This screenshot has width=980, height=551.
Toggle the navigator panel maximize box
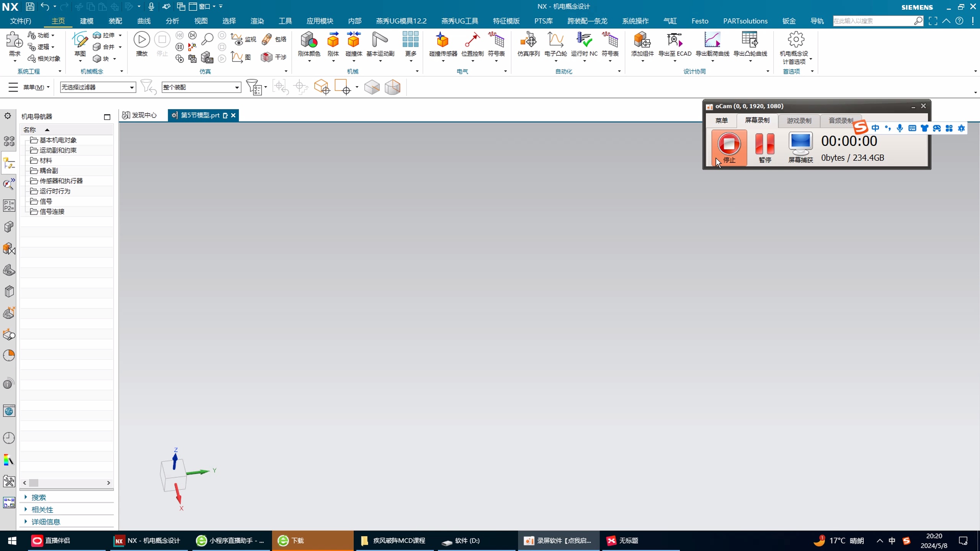pyautogui.click(x=107, y=117)
